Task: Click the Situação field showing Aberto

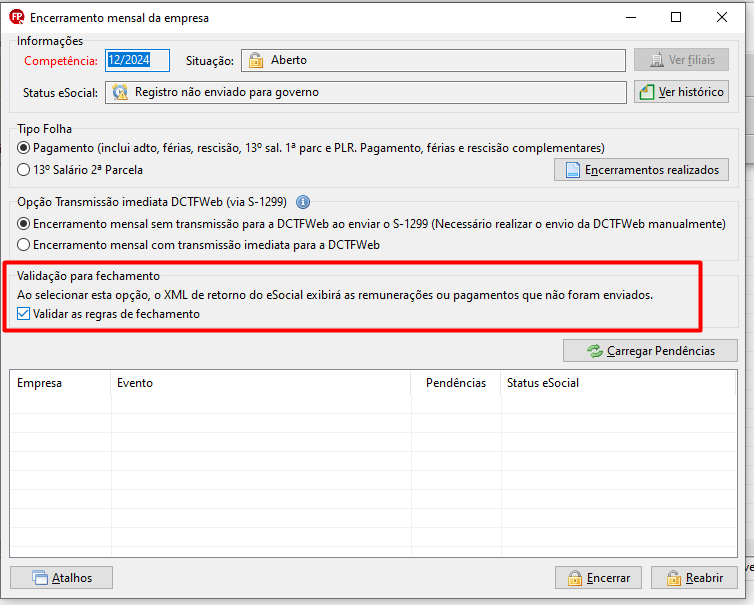Action: [x=433, y=61]
